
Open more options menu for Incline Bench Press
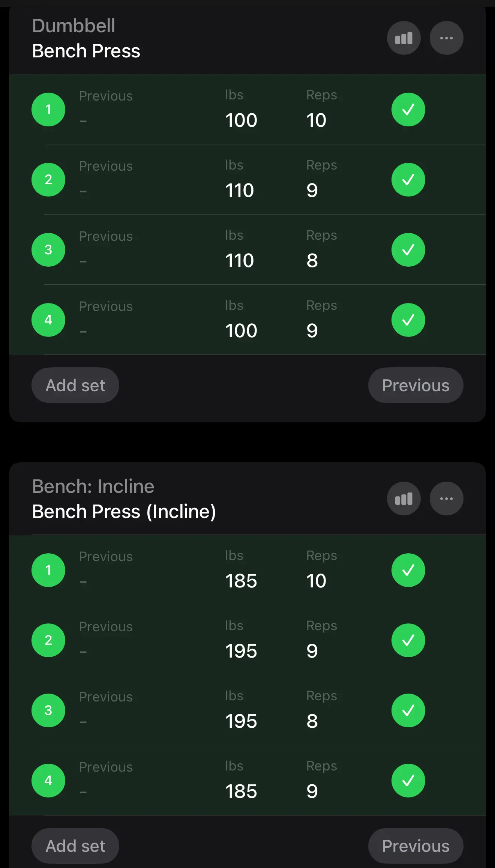[x=446, y=499]
